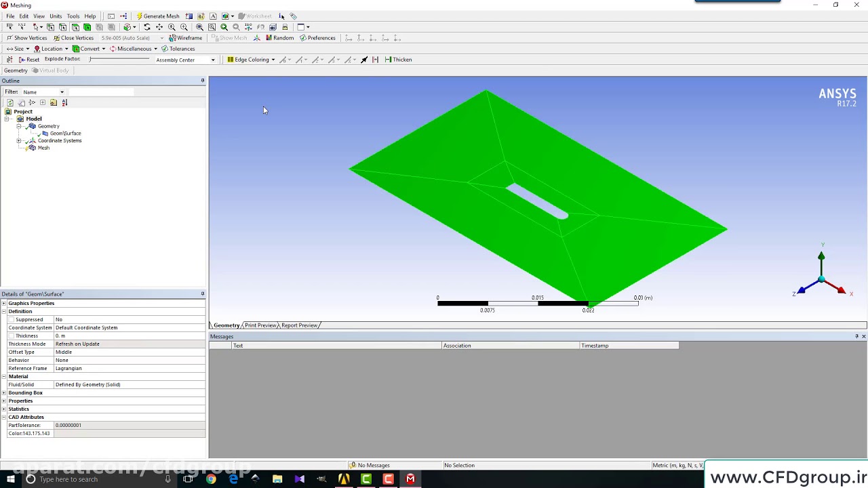Viewport: 868px width, 488px height.
Task: Select the Mesh tree item
Action: point(43,148)
